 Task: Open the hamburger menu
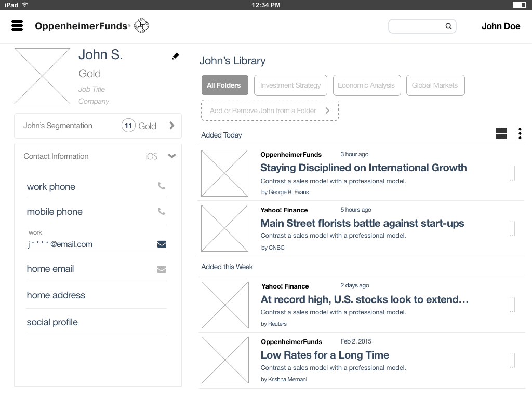click(x=17, y=25)
